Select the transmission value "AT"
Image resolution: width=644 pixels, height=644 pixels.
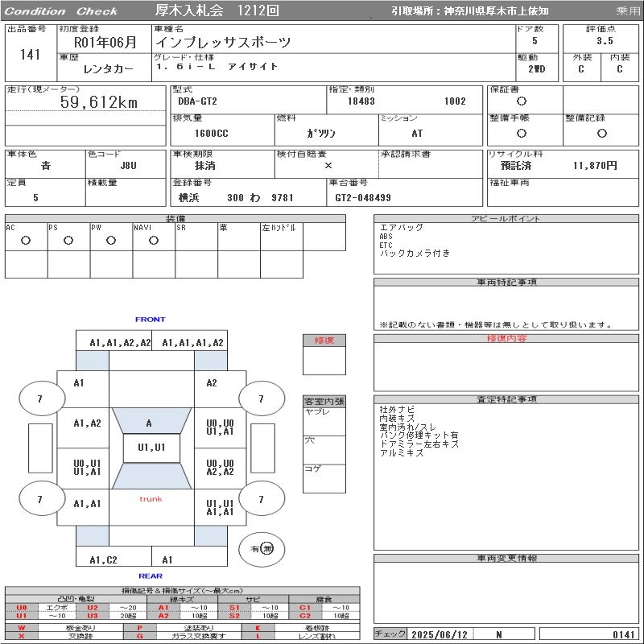coord(417,133)
